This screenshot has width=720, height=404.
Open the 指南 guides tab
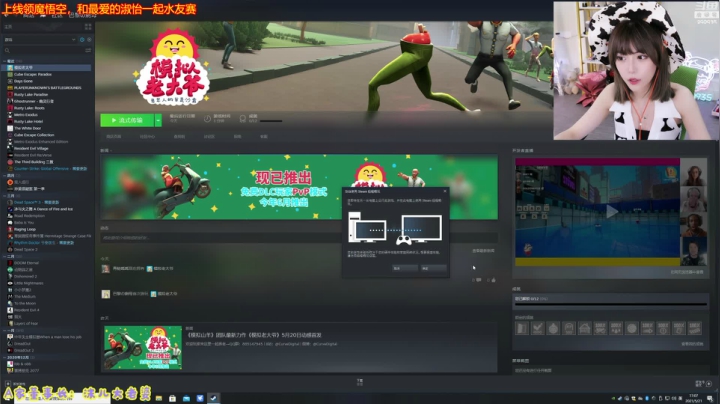(x=237, y=136)
